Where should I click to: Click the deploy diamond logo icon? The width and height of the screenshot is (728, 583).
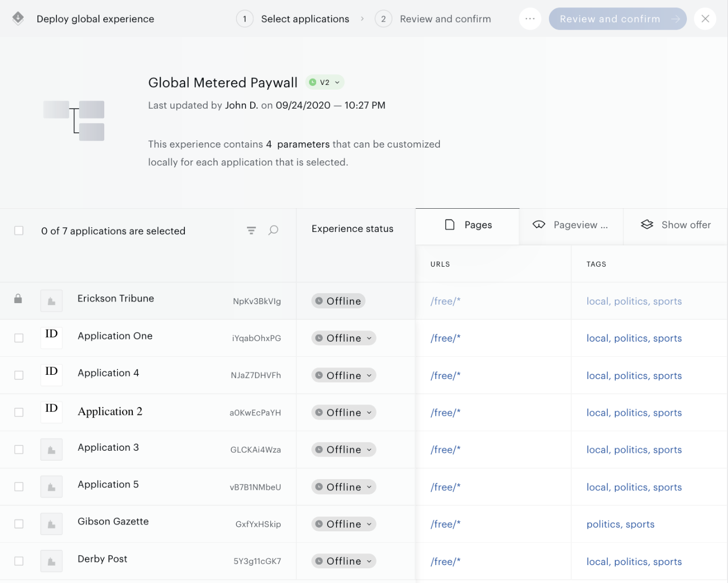(18, 18)
